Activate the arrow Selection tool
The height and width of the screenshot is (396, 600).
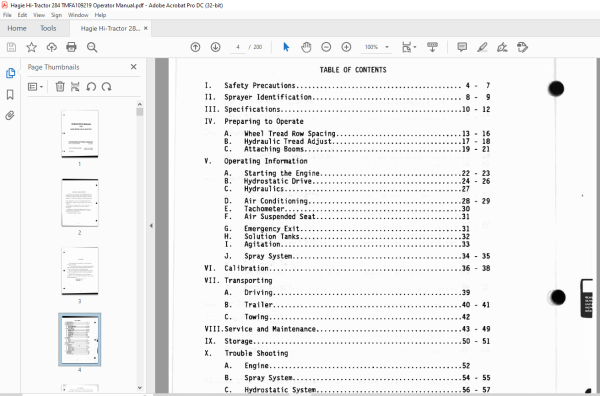[286, 47]
